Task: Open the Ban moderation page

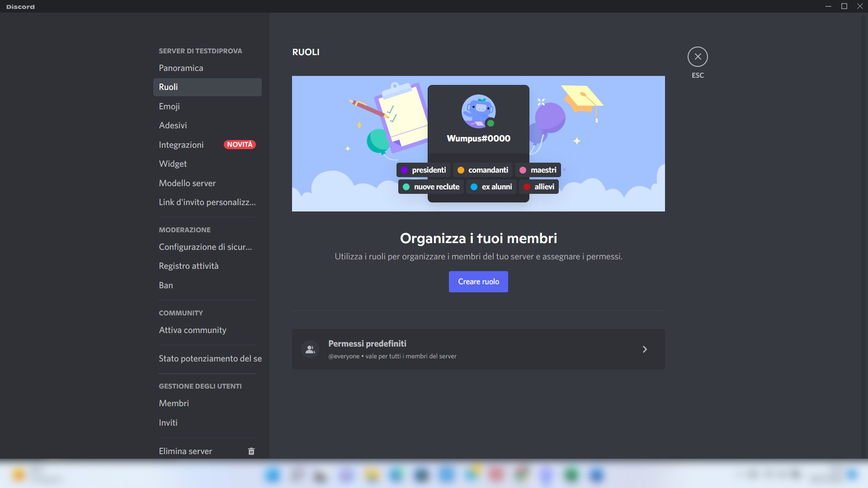Action: click(x=166, y=285)
